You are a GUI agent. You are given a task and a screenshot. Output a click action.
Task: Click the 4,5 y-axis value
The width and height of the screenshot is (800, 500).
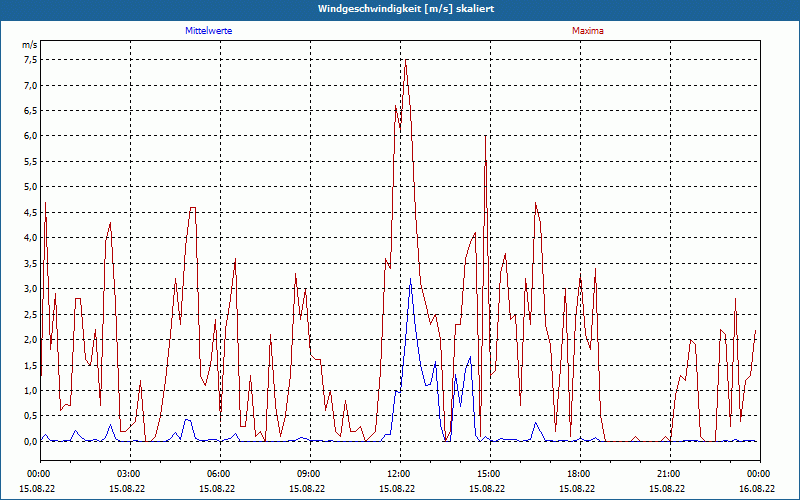tap(31, 212)
